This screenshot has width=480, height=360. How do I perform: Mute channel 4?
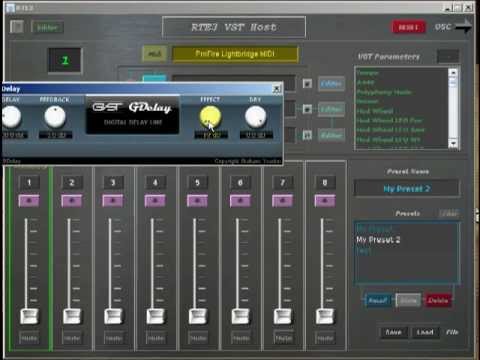pos(155,338)
